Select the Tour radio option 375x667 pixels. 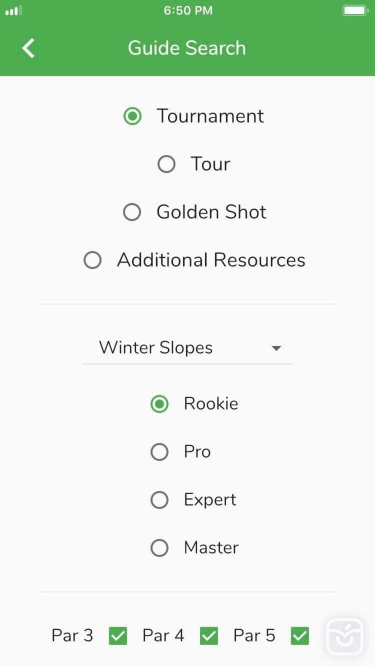[x=166, y=164]
